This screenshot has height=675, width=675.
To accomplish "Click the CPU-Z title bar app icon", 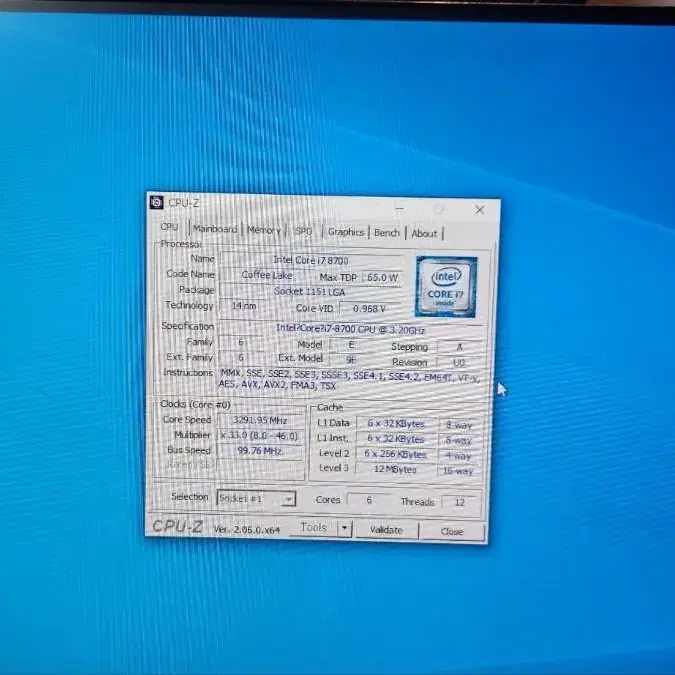I will pos(156,202).
